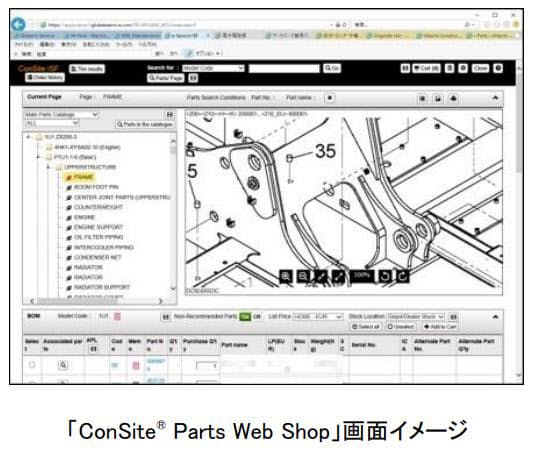Turn Non-Recommended Parts On
This screenshot has height=450, width=533.
point(245,317)
